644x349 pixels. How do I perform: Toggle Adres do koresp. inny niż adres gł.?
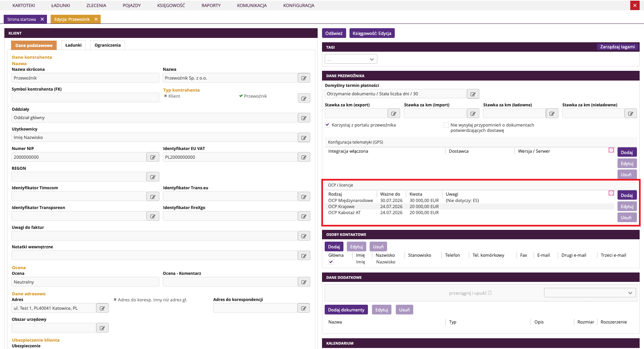150,300
